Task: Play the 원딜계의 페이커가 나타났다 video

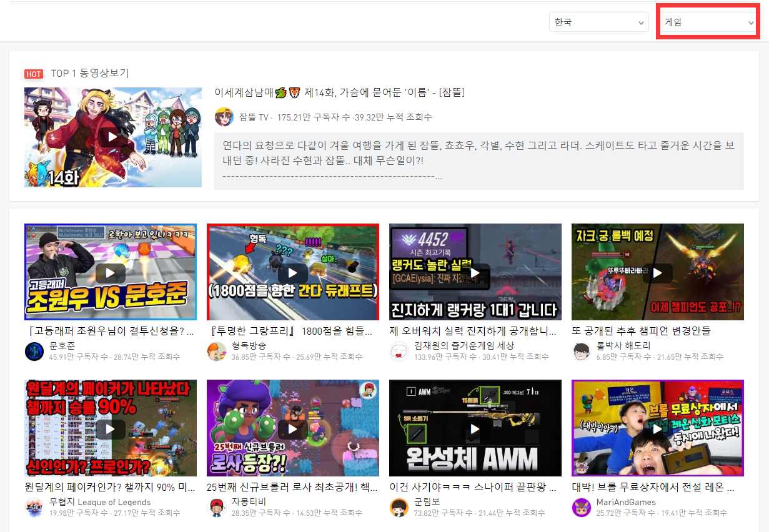Action: click(111, 428)
